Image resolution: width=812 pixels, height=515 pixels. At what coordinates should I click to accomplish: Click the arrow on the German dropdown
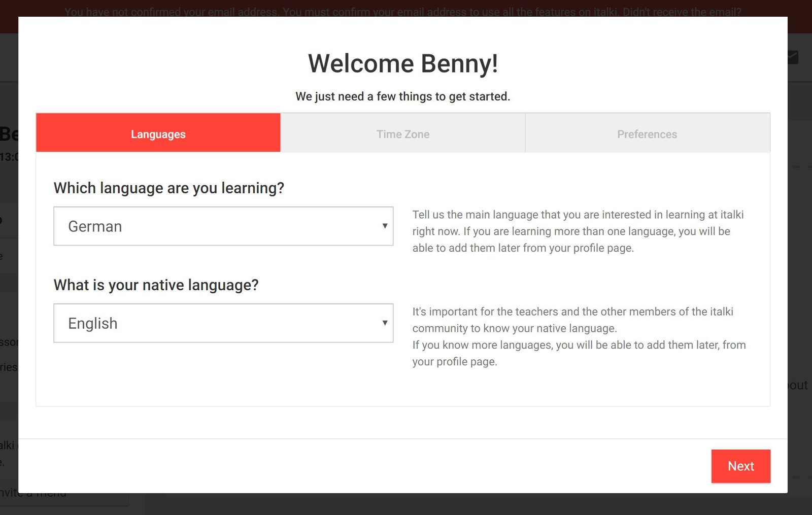[x=385, y=226]
